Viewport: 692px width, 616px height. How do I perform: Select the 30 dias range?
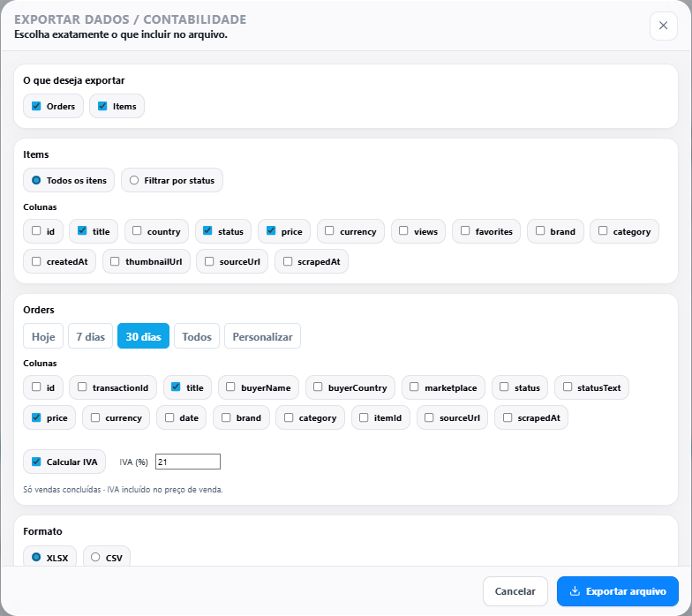143,336
